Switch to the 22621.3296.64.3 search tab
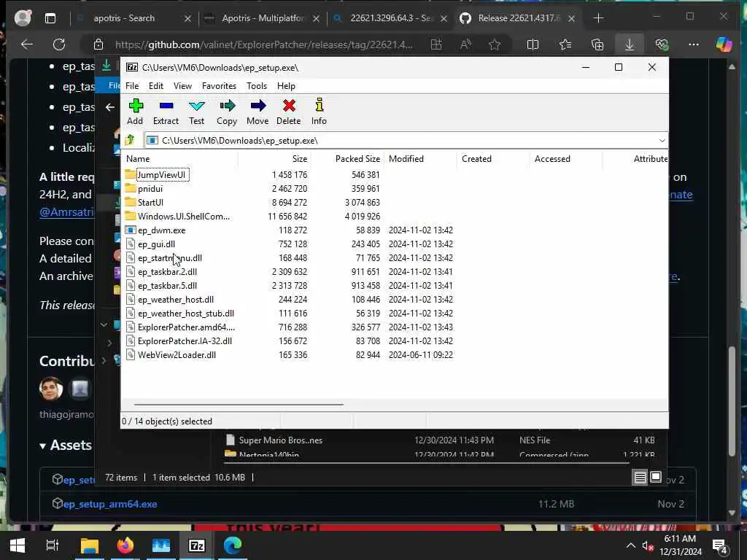Image resolution: width=747 pixels, height=560 pixels. click(391, 18)
